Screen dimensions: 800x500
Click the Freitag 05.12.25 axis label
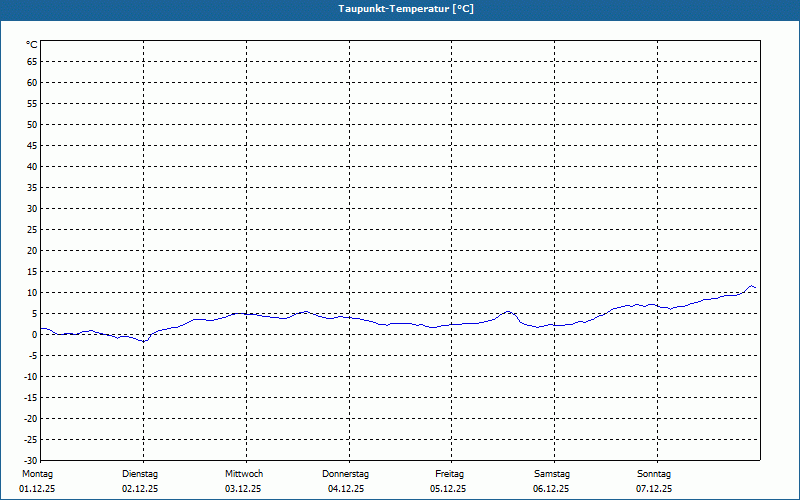pyautogui.click(x=448, y=481)
